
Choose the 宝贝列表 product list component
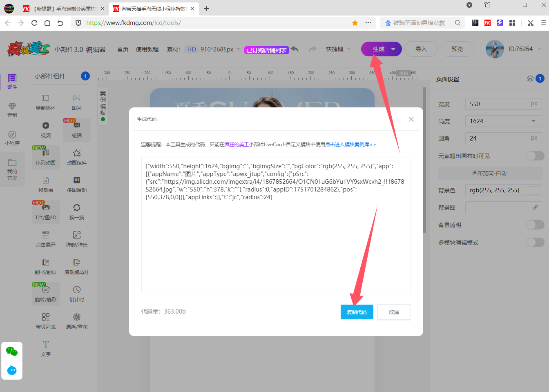click(46, 321)
